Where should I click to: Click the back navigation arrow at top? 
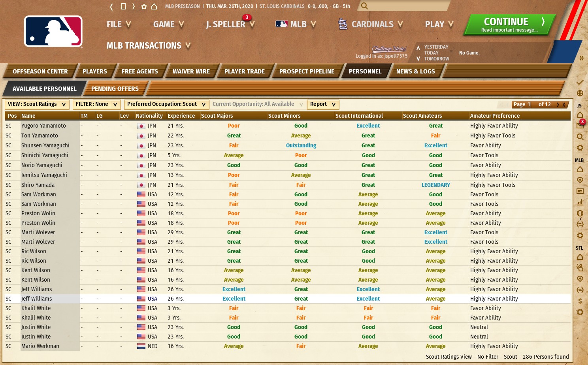click(x=111, y=6)
